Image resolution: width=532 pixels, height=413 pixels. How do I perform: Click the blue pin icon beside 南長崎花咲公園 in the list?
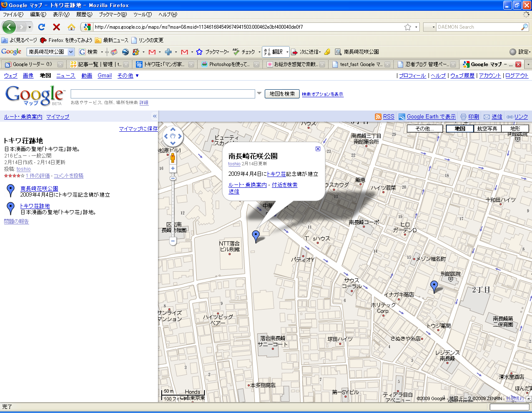[x=11, y=191]
